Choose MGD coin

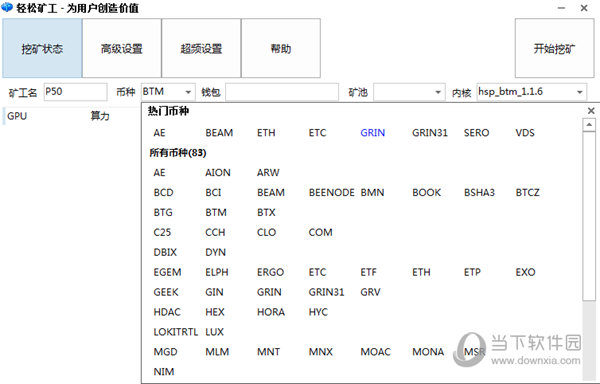(x=165, y=351)
